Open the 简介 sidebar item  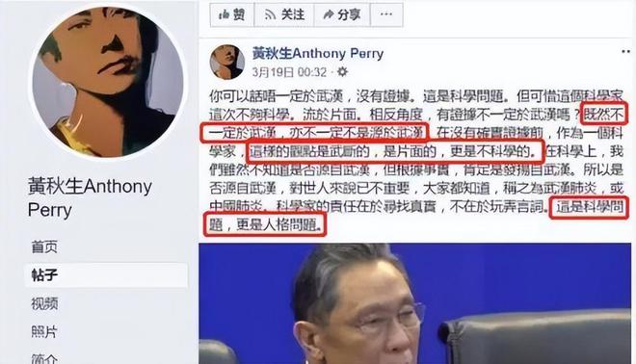(44, 358)
